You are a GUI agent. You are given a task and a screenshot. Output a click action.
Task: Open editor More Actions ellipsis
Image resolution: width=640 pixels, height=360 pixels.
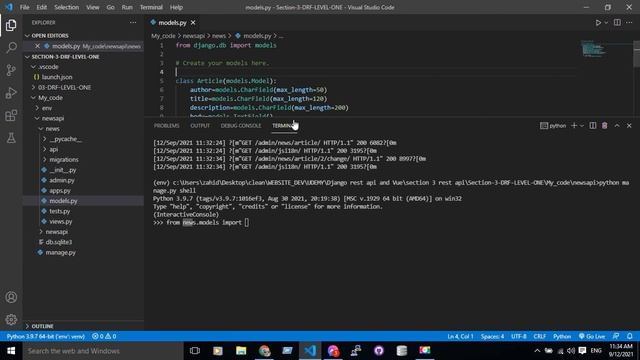pyautogui.click(x=629, y=23)
